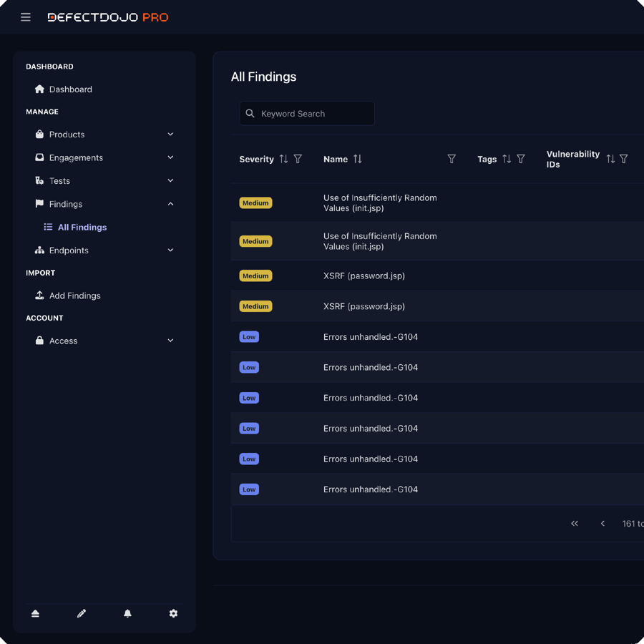
Task: Sort by Vulnerability IDs column
Action: click(610, 159)
